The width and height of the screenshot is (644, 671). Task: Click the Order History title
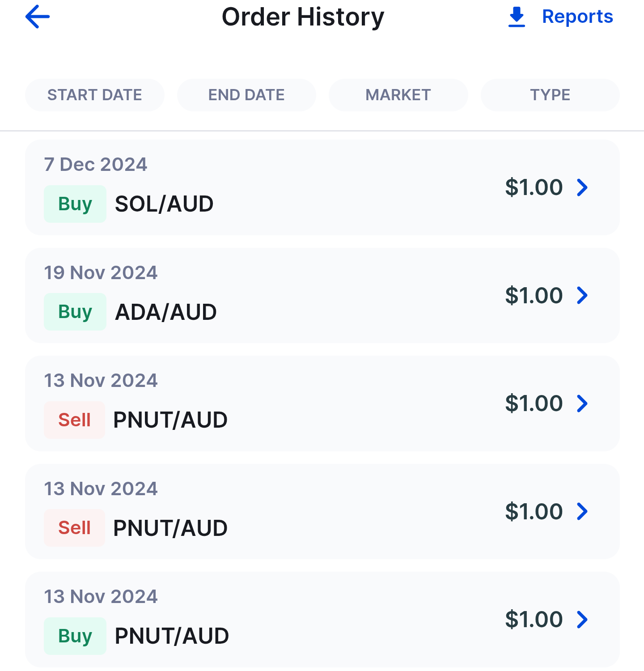pos(303,17)
